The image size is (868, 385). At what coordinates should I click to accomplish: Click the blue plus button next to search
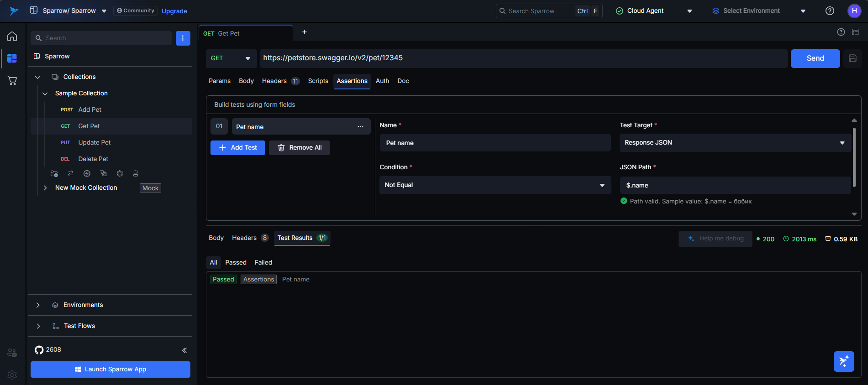[183, 38]
